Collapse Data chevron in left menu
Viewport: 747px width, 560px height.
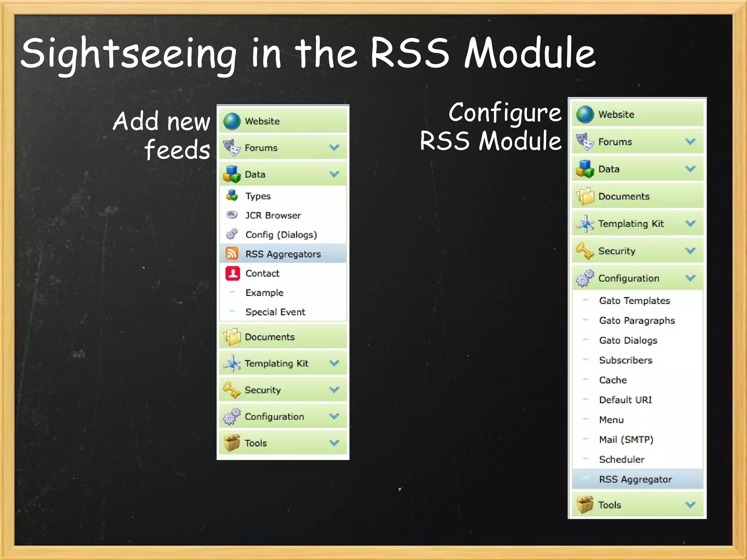[334, 174]
